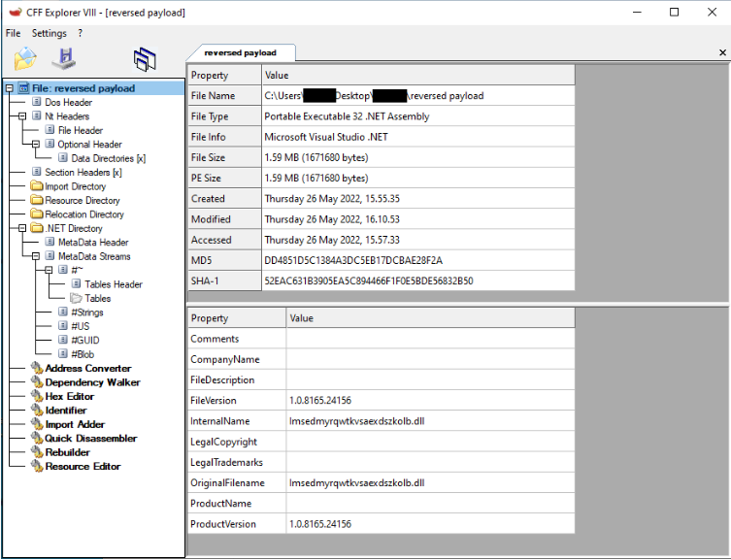This screenshot has width=731, height=560.
Task: Open the #Blob stream
Action: point(83,354)
